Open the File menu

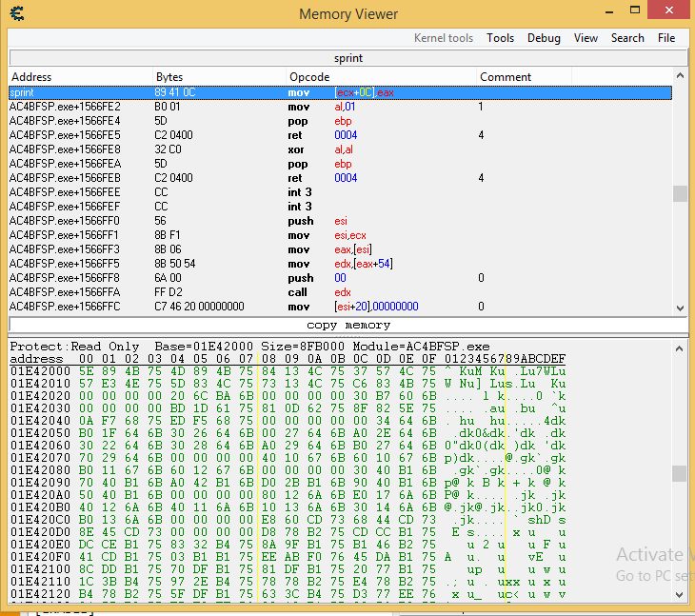click(666, 38)
